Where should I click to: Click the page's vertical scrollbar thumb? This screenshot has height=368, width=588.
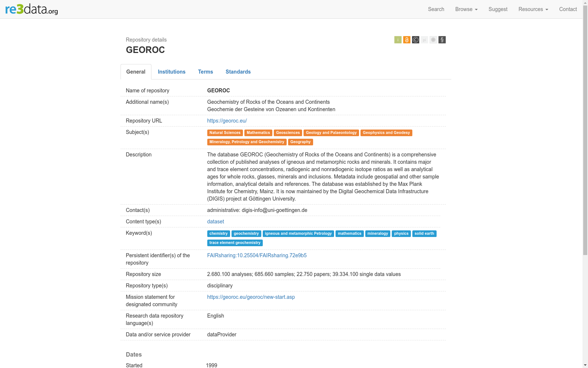click(585, 131)
